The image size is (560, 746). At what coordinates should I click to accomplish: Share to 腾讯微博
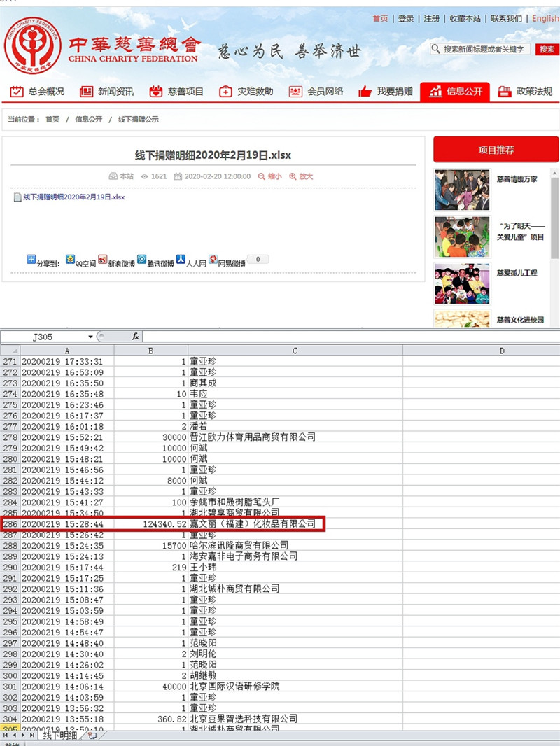[x=155, y=261]
